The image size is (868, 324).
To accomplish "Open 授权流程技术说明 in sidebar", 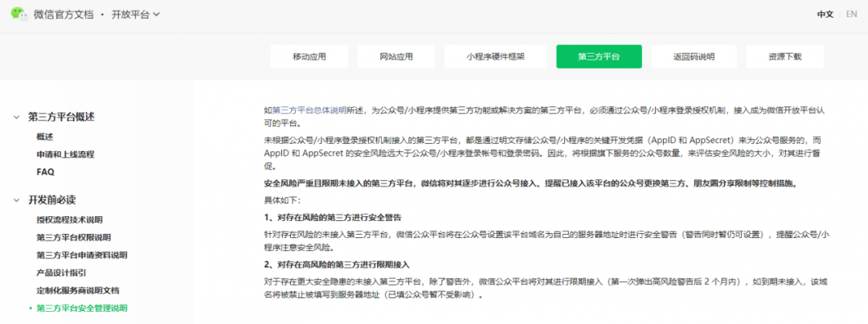I will point(69,219).
